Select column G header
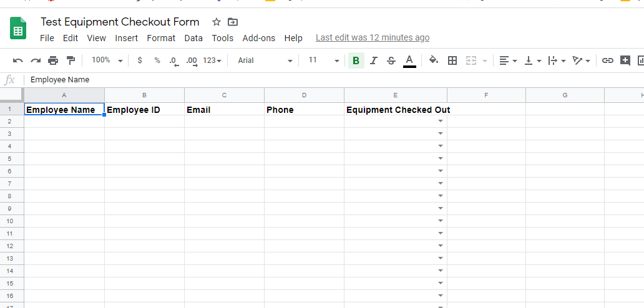Image resolution: width=644 pixels, height=308 pixels. pyautogui.click(x=565, y=95)
